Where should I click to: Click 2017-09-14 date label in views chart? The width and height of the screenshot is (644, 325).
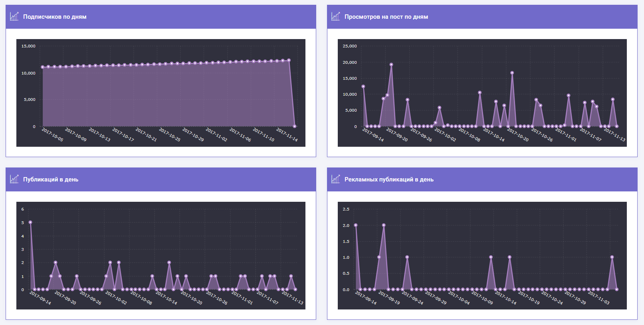click(373, 135)
